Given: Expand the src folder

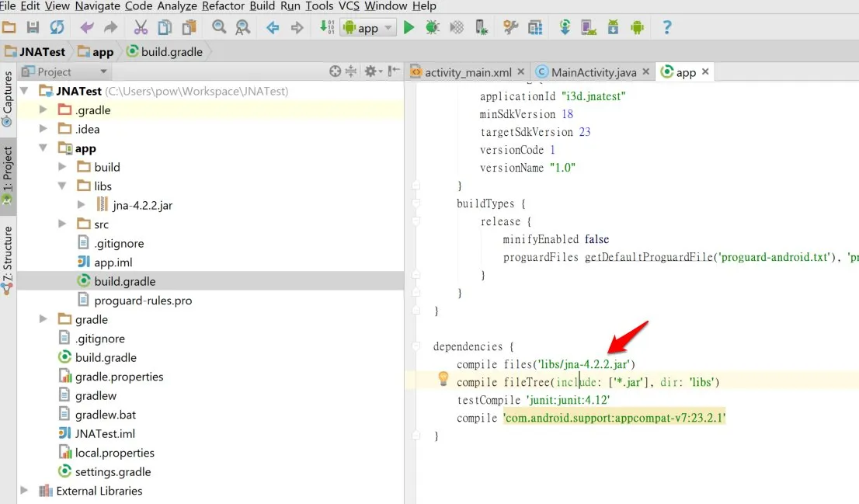Looking at the screenshot, I should (x=62, y=224).
